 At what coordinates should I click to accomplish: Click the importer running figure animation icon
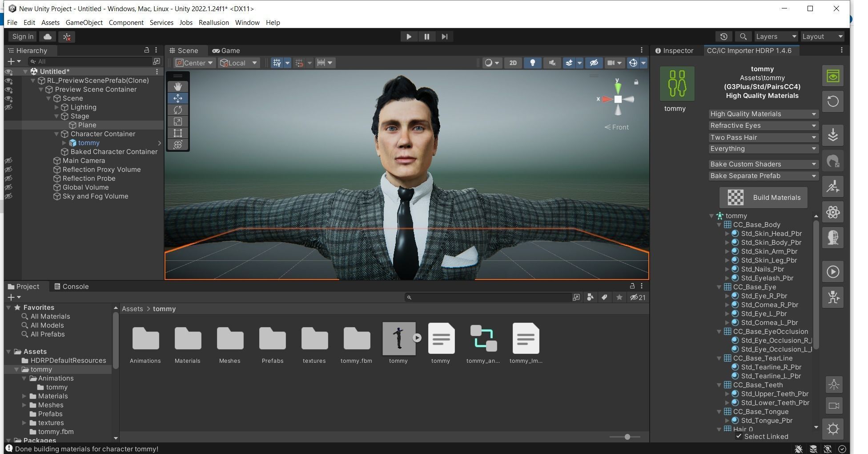[x=833, y=186]
